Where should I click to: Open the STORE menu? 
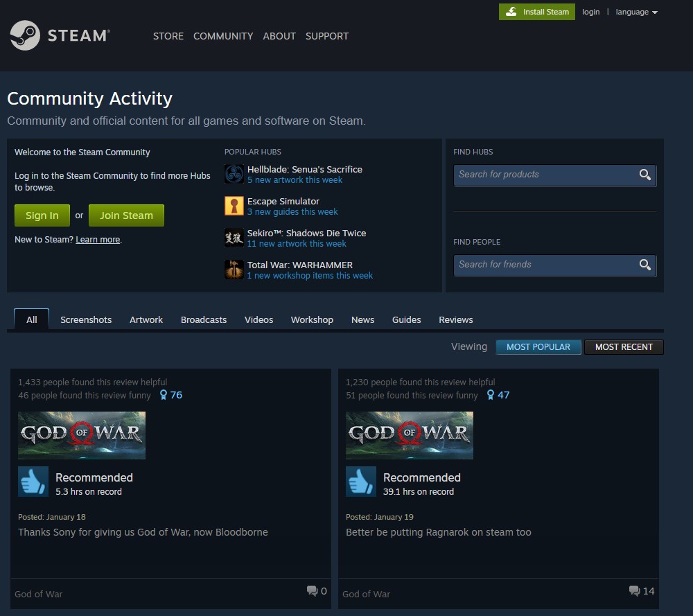(x=168, y=36)
